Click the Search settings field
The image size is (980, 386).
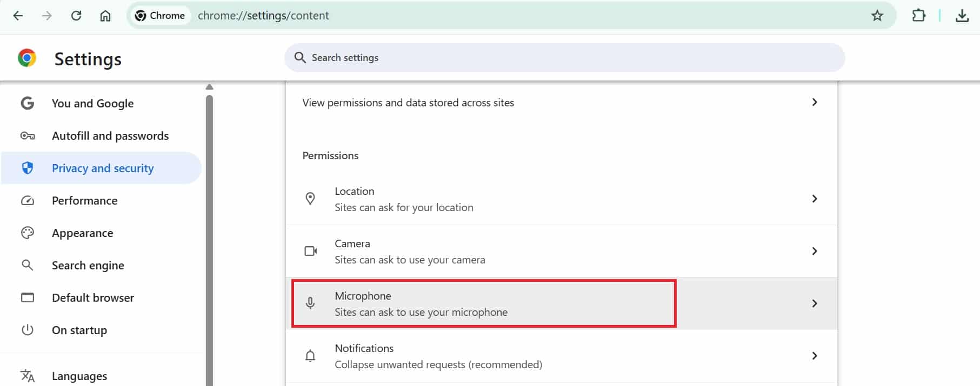coord(564,58)
